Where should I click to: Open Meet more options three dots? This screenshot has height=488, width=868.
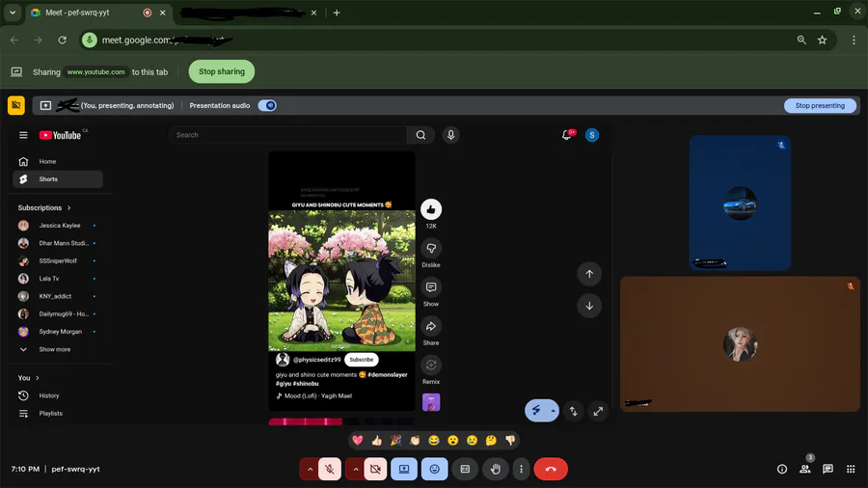coord(521,469)
